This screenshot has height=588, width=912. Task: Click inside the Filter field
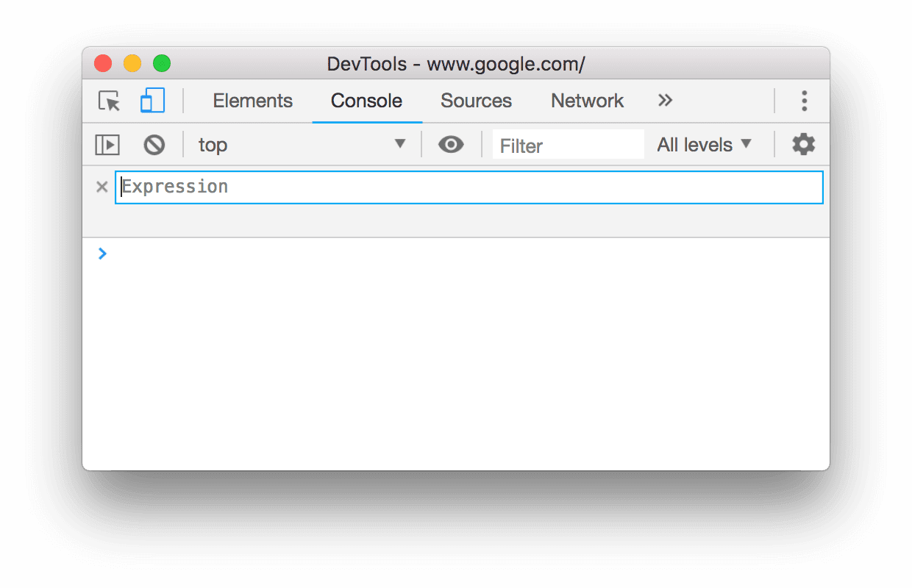tap(568, 144)
